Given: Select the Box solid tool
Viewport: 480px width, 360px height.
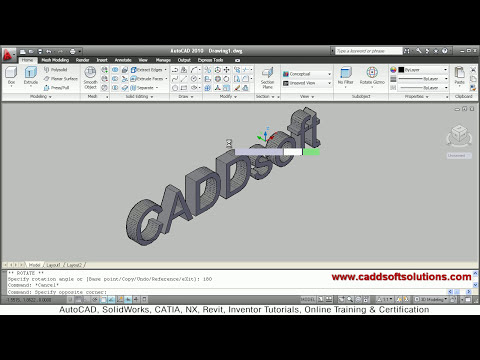Looking at the screenshot, I should (x=11, y=76).
